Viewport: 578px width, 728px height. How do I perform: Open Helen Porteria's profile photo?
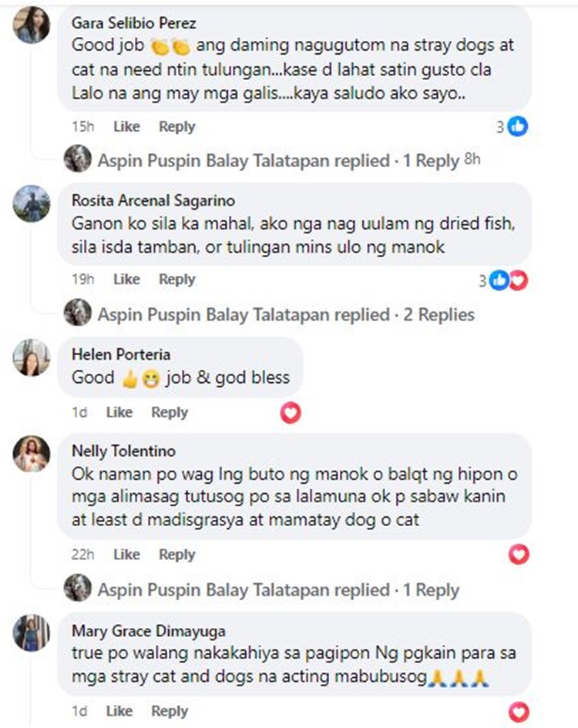point(32,357)
